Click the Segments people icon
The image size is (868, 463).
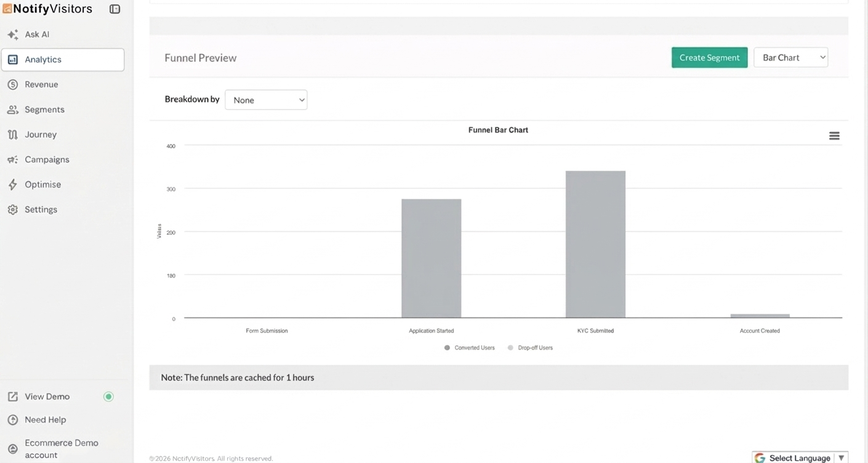pos(12,110)
